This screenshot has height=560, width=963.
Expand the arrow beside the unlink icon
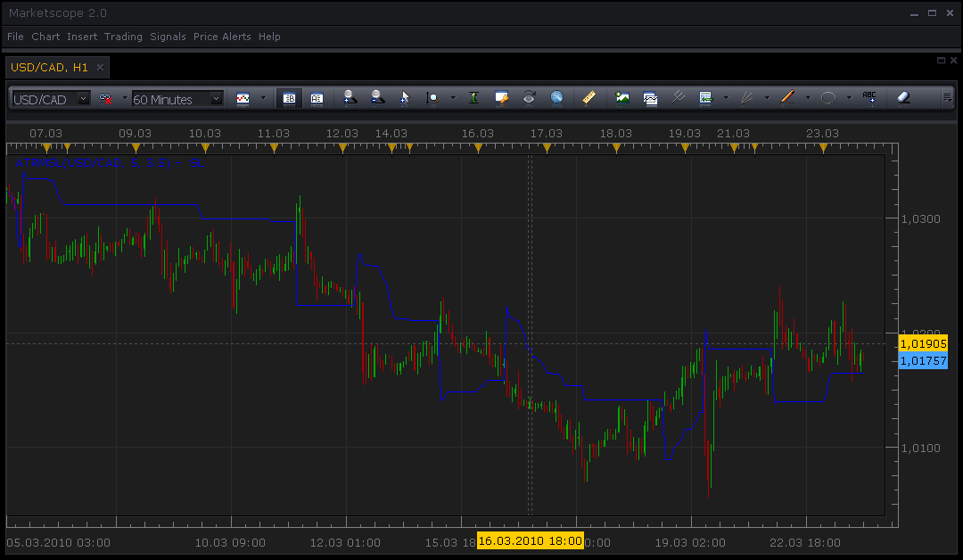tap(125, 98)
